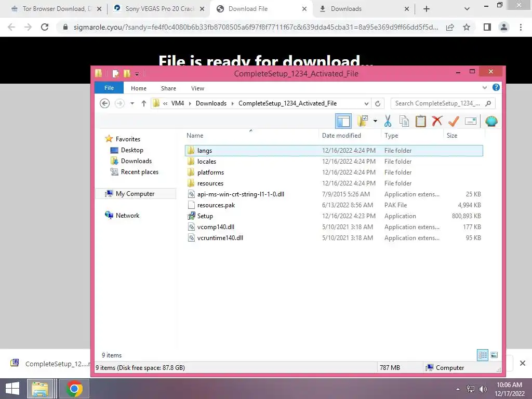Click Downloads in the address breadcrumb
Screen dimensions: 532x399
click(211, 103)
